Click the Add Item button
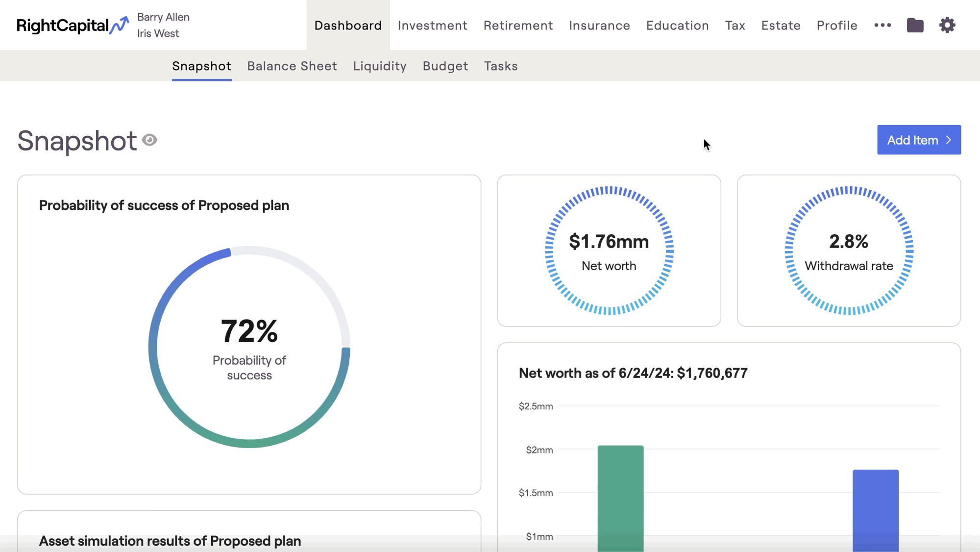Screen dimensions: 980x552 click(912, 140)
